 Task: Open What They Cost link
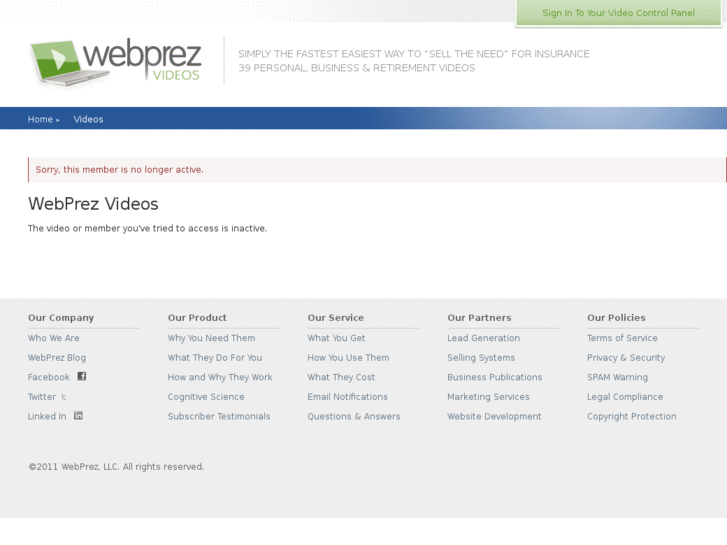[x=341, y=377]
